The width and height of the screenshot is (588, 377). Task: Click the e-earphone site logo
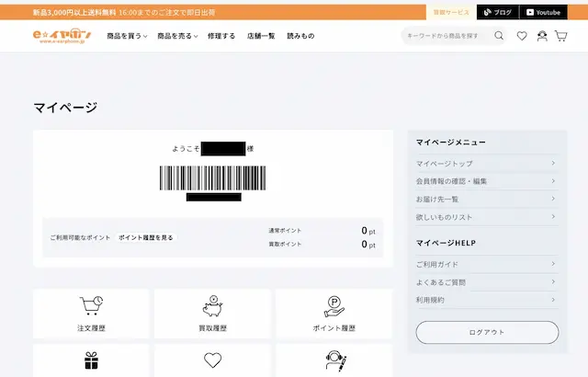(x=62, y=36)
